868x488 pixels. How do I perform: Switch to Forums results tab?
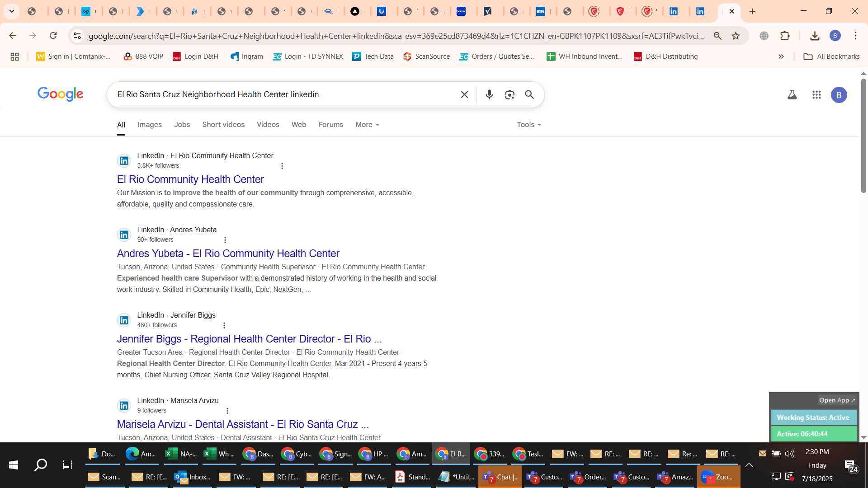click(331, 125)
